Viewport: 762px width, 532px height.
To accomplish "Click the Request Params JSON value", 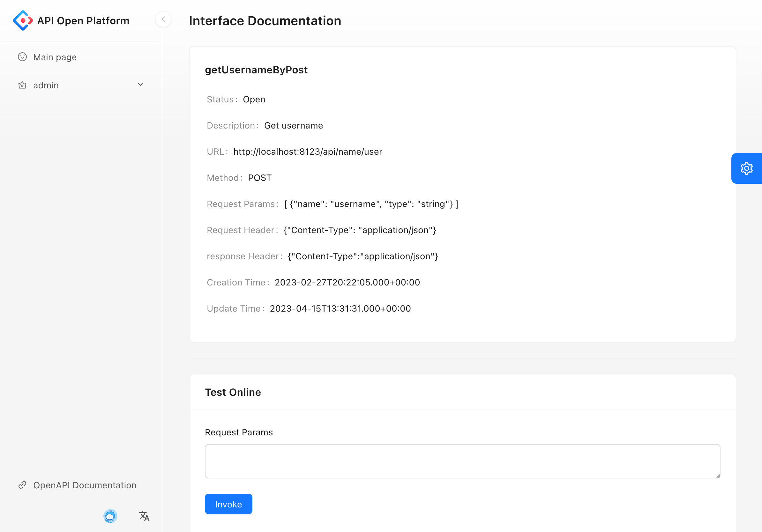I will 371,204.
